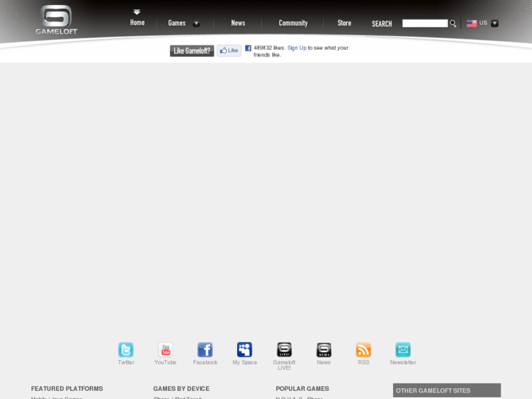Click the Popular Games heading
Viewport: 532px width, 399px height.
[302, 389]
